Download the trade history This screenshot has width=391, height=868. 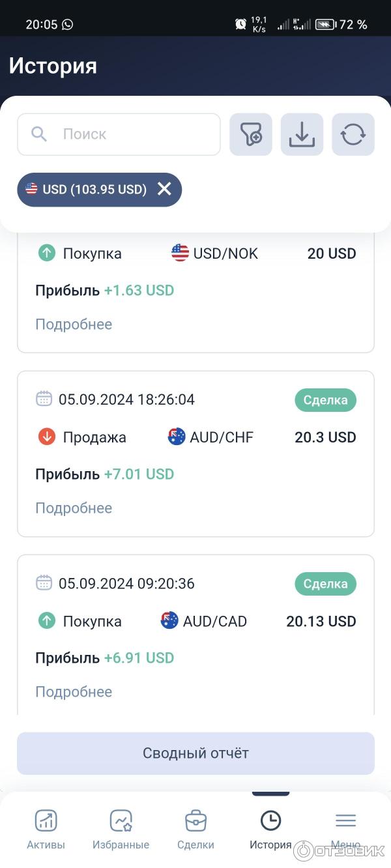(x=302, y=134)
